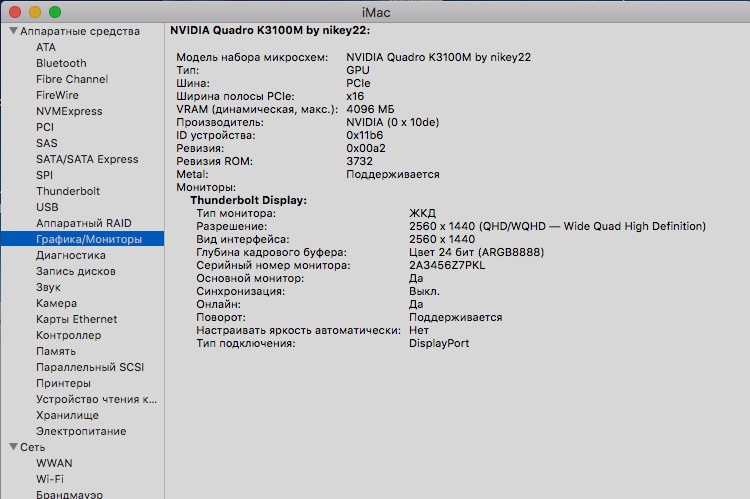Screen dimensions: 750x499
Task: Open Thunderbolt in the sidebar
Action: coord(68,191)
